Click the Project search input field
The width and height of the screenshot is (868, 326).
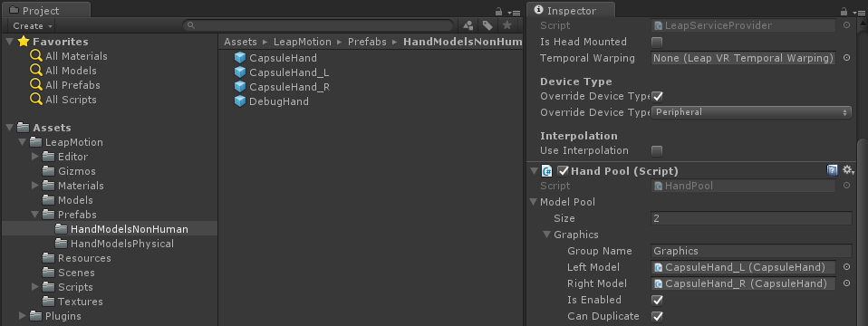click(x=318, y=25)
